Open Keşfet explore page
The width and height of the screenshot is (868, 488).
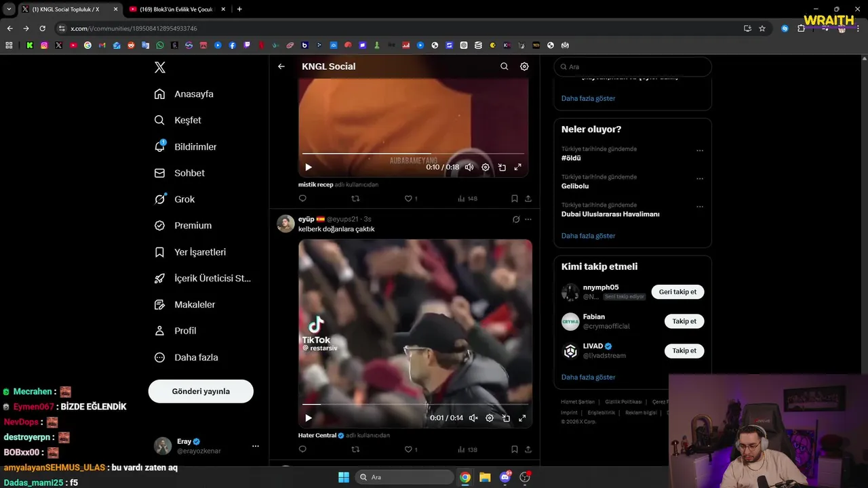178,120
